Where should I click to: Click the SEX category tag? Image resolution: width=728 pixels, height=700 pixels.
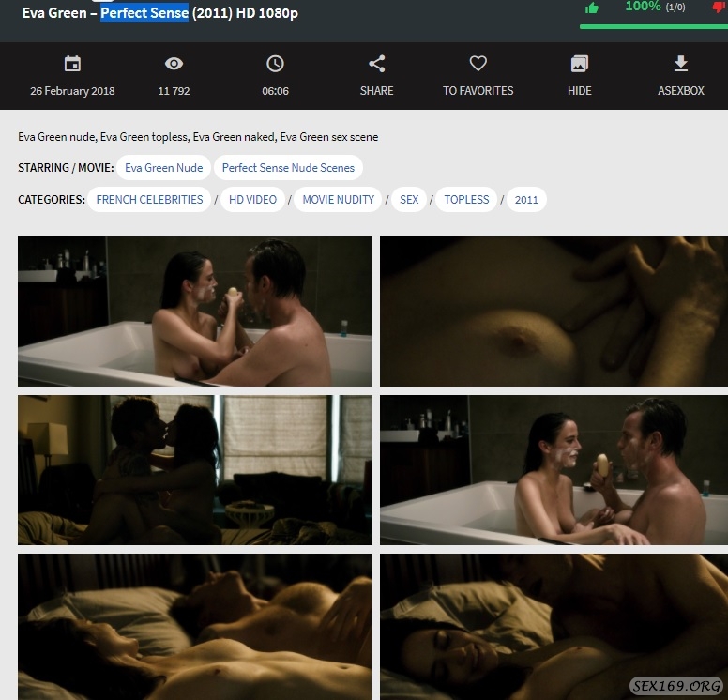pyautogui.click(x=409, y=200)
